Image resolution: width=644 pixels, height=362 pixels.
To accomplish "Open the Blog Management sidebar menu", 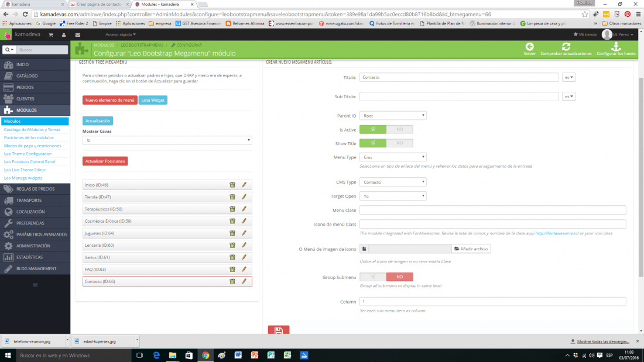I will (x=35, y=269).
